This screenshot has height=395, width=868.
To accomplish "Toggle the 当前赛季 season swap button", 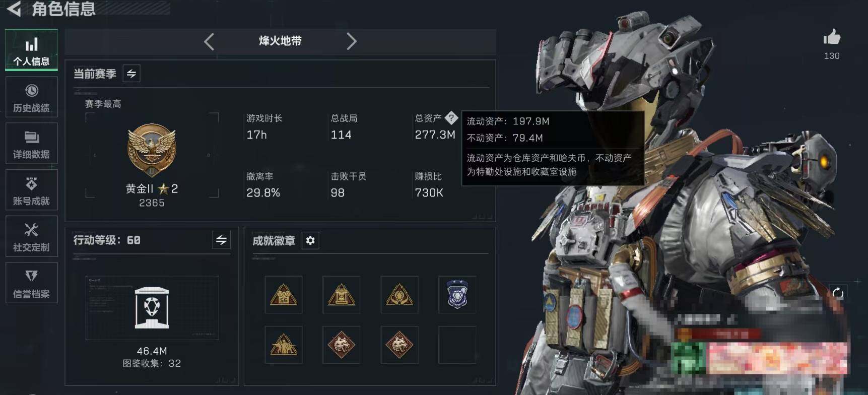I will tap(131, 74).
